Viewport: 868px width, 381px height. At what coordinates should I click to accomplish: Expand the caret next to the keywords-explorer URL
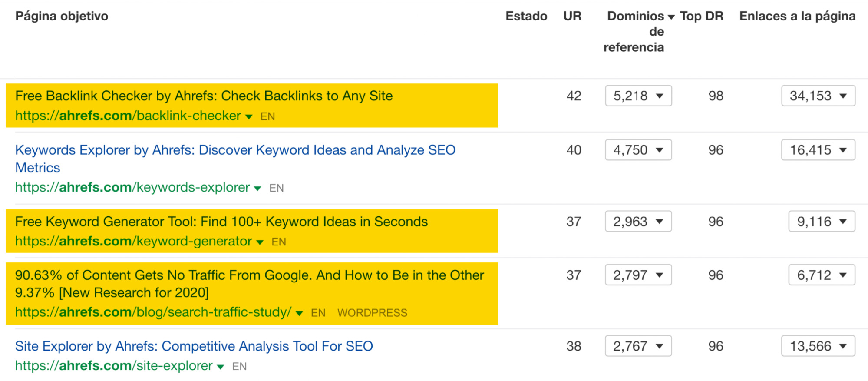pyautogui.click(x=257, y=188)
